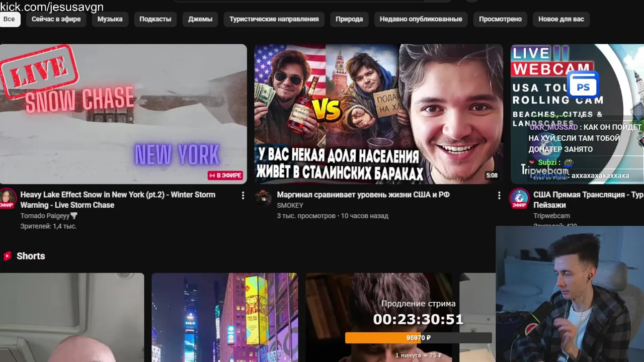This screenshot has height=362, width=644.
Task: Select the 'Новое для вас' chip
Action: (561, 19)
